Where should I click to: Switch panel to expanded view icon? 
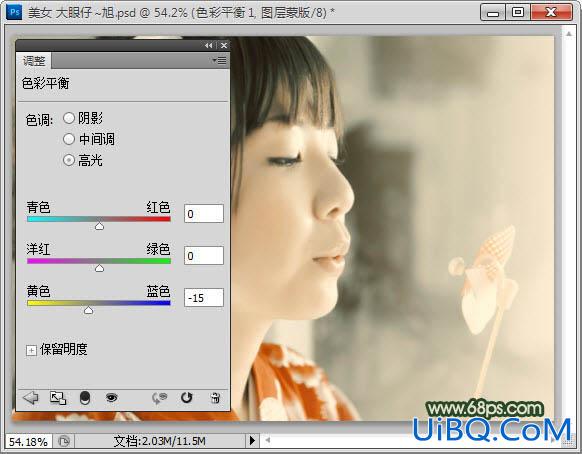(58, 398)
